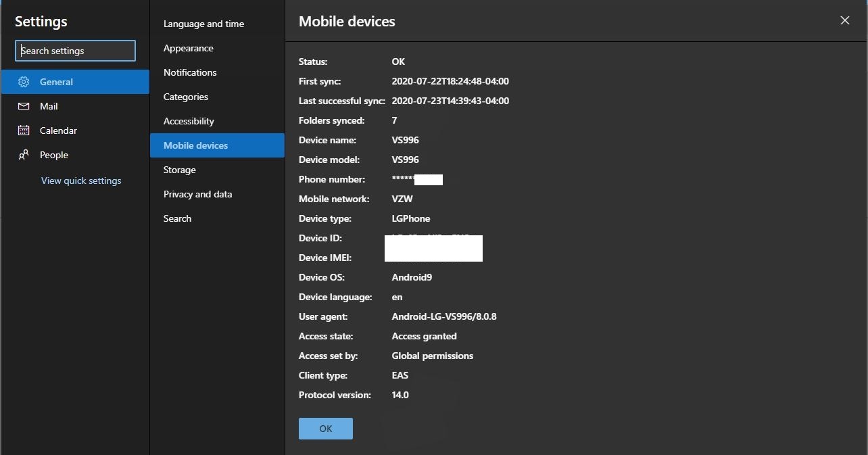Click the Device name value VS996

(405, 140)
